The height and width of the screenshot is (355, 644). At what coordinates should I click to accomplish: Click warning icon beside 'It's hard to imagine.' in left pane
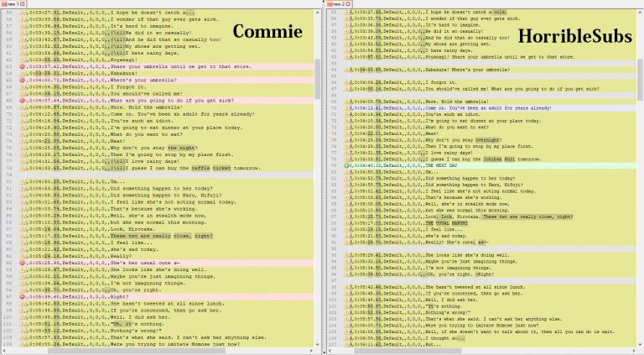tap(22, 26)
